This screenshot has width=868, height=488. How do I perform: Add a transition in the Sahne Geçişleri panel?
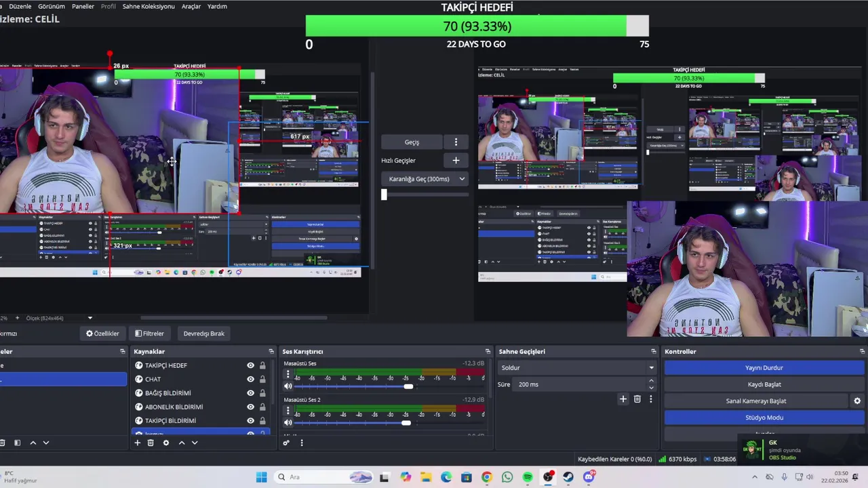pos(623,399)
